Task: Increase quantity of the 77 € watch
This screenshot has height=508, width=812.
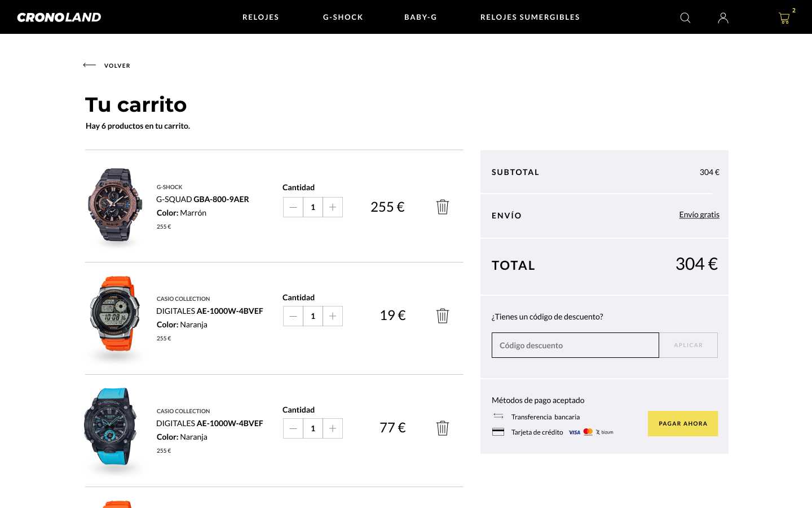Action: pos(333,428)
